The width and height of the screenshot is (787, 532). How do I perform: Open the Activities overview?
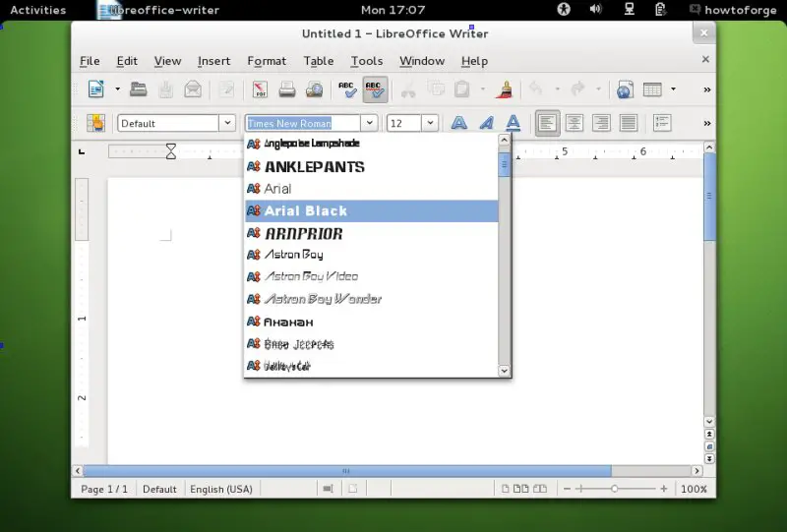(x=38, y=10)
